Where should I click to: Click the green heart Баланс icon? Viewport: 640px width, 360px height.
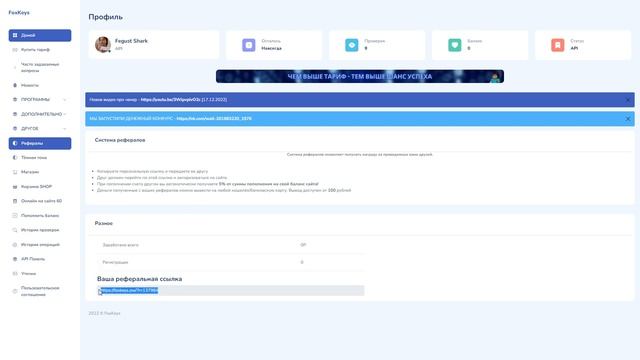pos(455,45)
